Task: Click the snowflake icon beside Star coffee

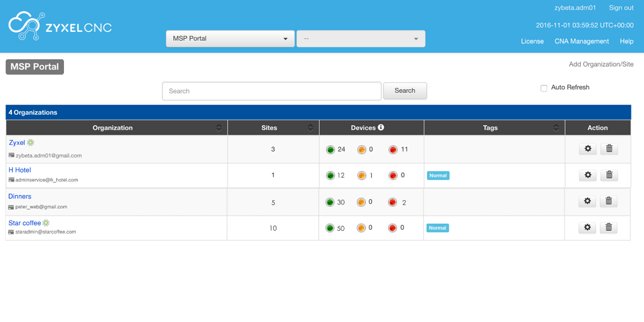Action: pos(46,223)
